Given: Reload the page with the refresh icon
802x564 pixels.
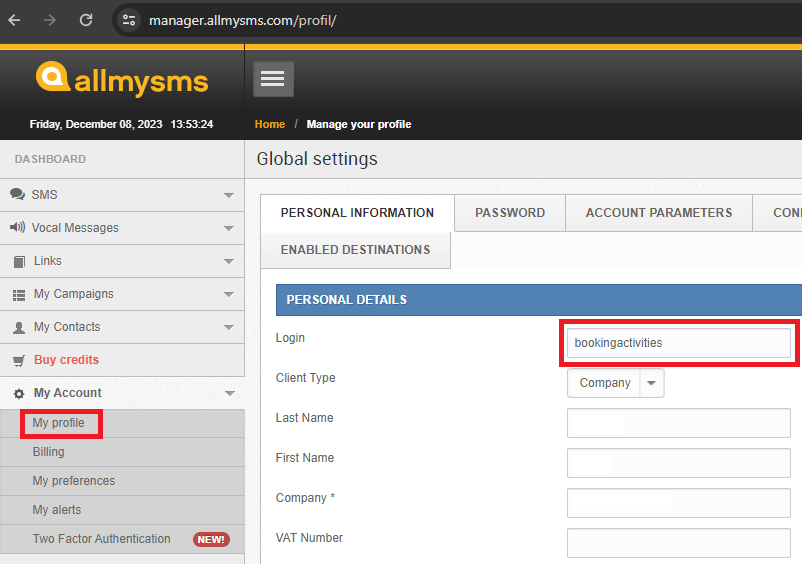Looking at the screenshot, I should coord(86,20).
